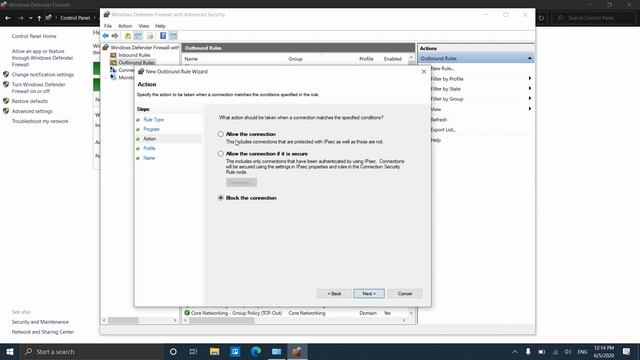
Task: Sort rules by the Enabled column header
Action: (x=394, y=59)
